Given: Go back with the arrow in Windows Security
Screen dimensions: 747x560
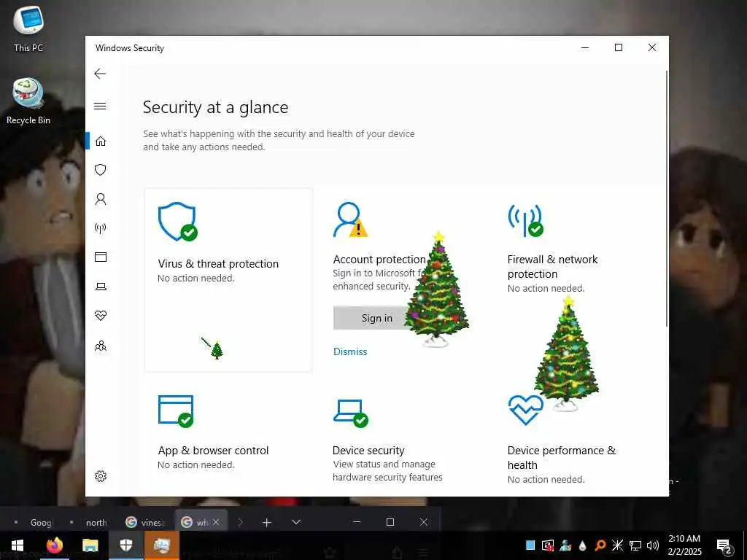Looking at the screenshot, I should click(100, 74).
